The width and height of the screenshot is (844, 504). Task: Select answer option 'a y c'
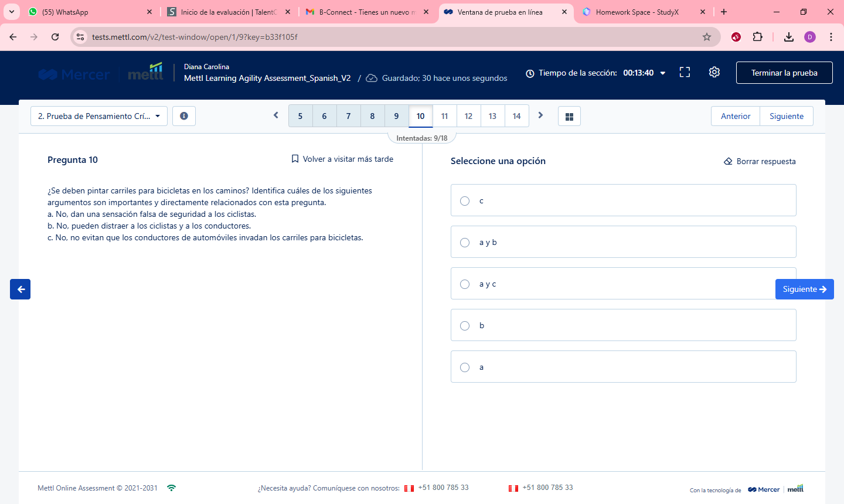(624, 284)
